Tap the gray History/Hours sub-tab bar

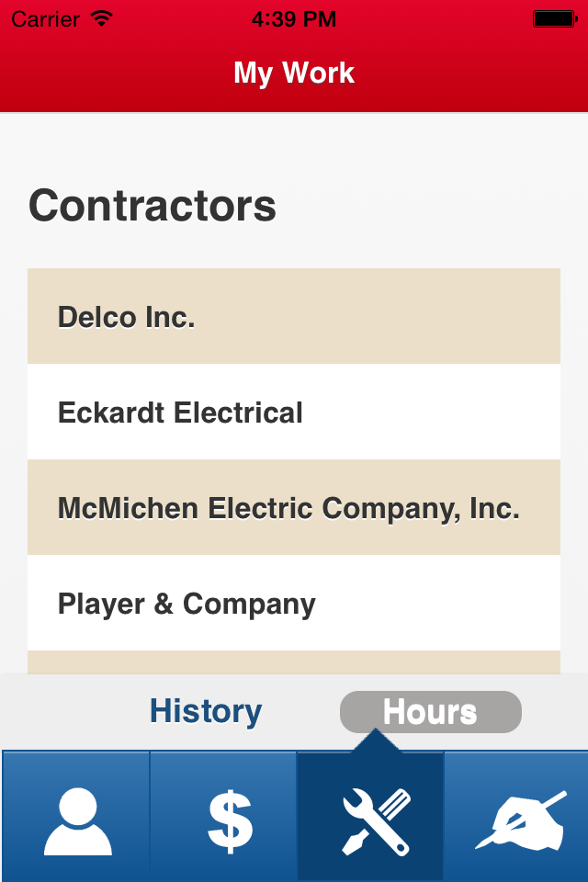pos(294,711)
